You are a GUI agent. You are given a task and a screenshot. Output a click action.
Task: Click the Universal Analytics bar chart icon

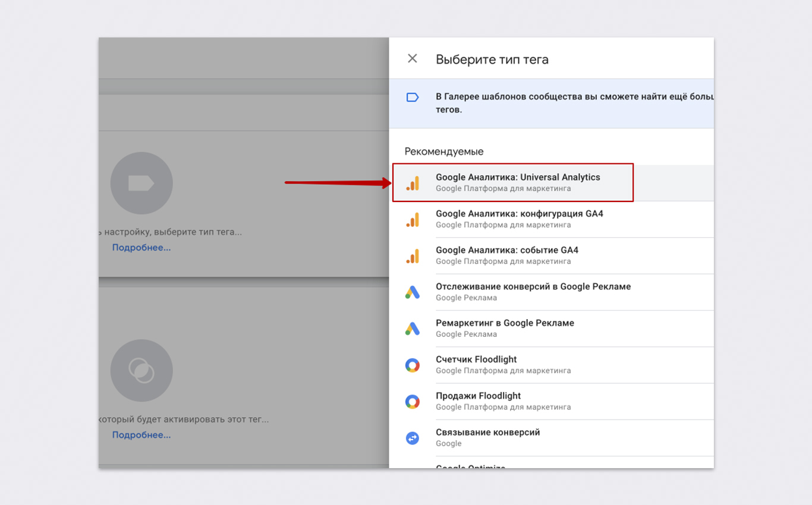coord(413,183)
